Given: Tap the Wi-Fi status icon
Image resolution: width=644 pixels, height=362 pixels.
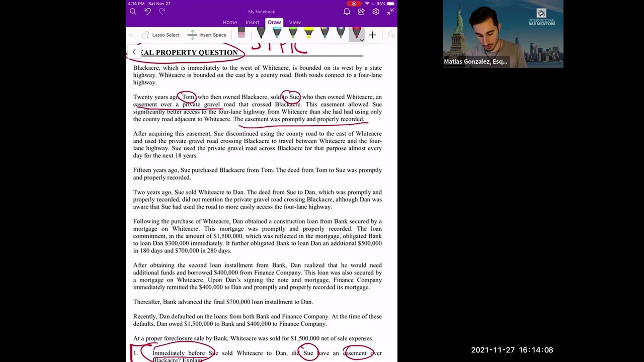Looking at the screenshot, I should [x=367, y=4].
